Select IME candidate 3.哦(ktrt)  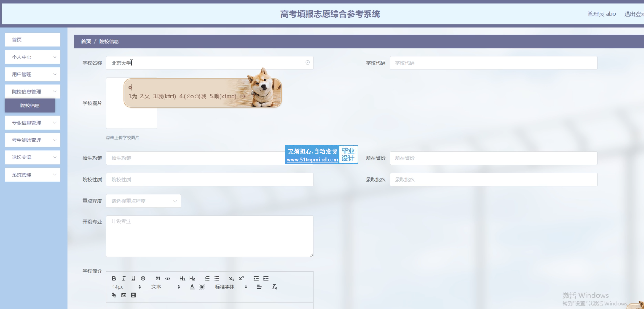164,96
